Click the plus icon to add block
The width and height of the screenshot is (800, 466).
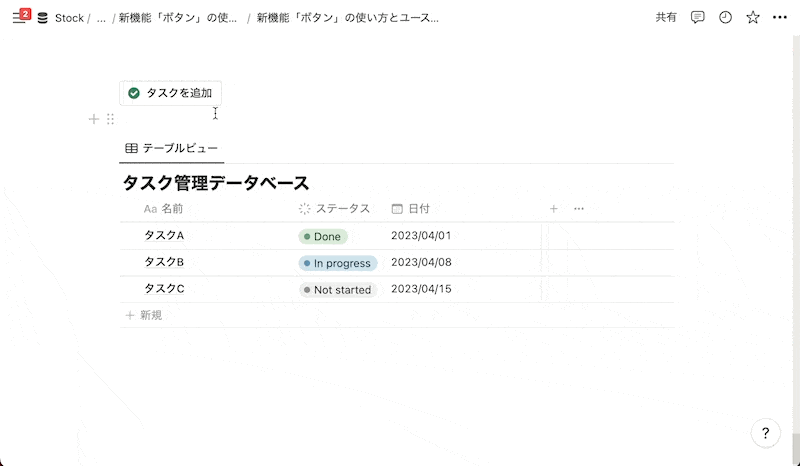tap(94, 119)
